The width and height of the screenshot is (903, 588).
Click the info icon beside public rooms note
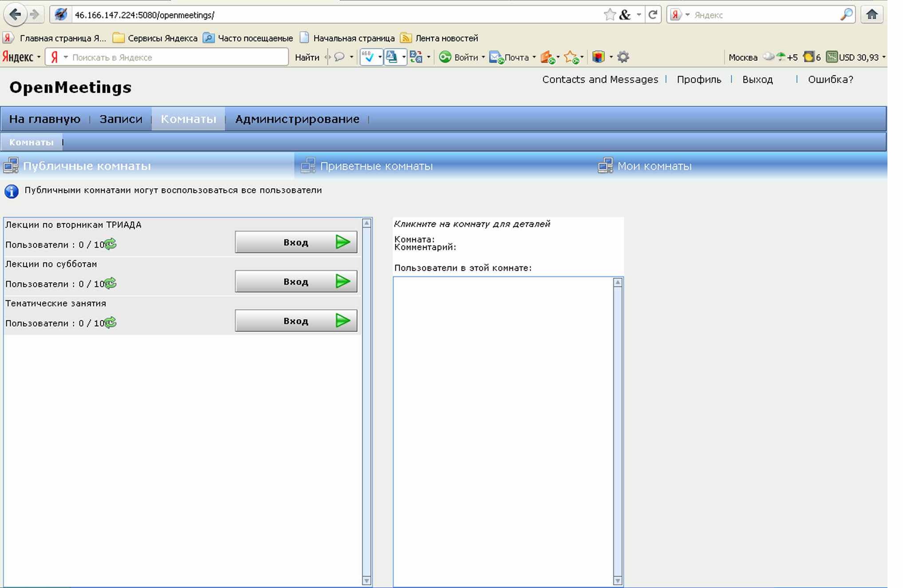pyautogui.click(x=12, y=191)
